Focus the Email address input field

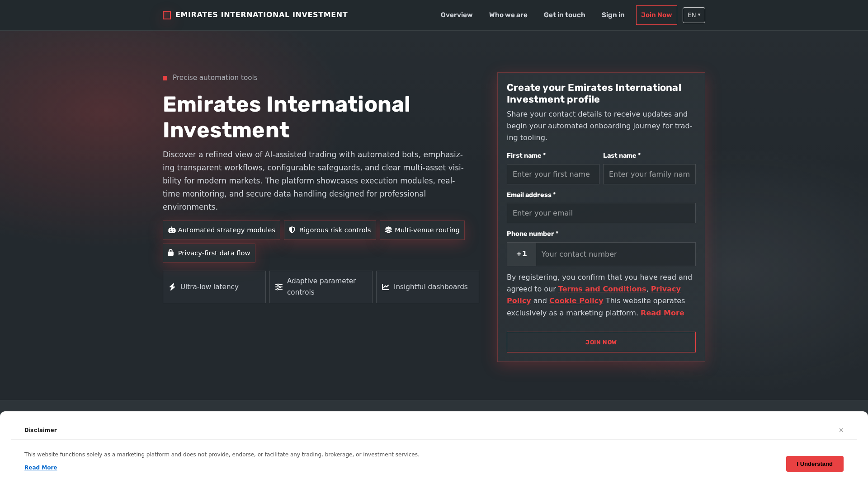(x=601, y=213)
